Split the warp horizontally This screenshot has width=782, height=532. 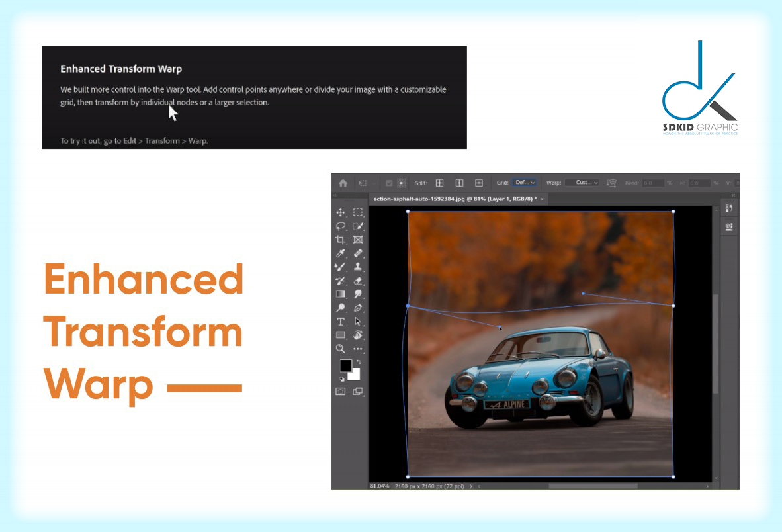479,183
